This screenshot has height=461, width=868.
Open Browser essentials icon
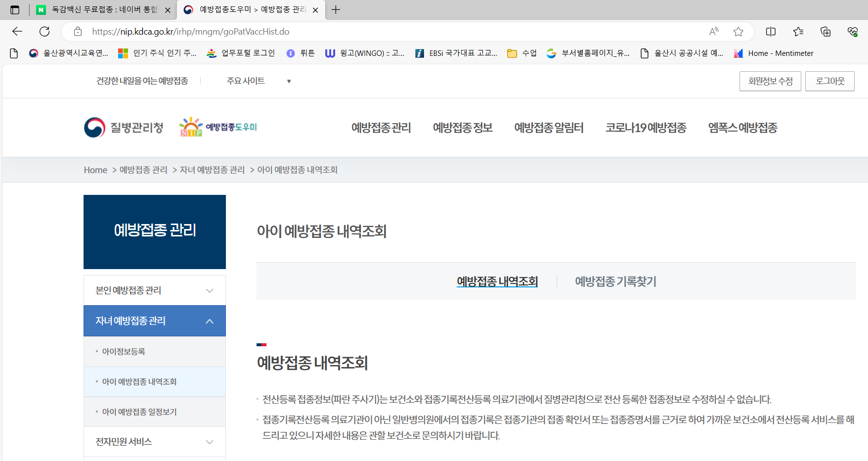click(x=852, y=31)
